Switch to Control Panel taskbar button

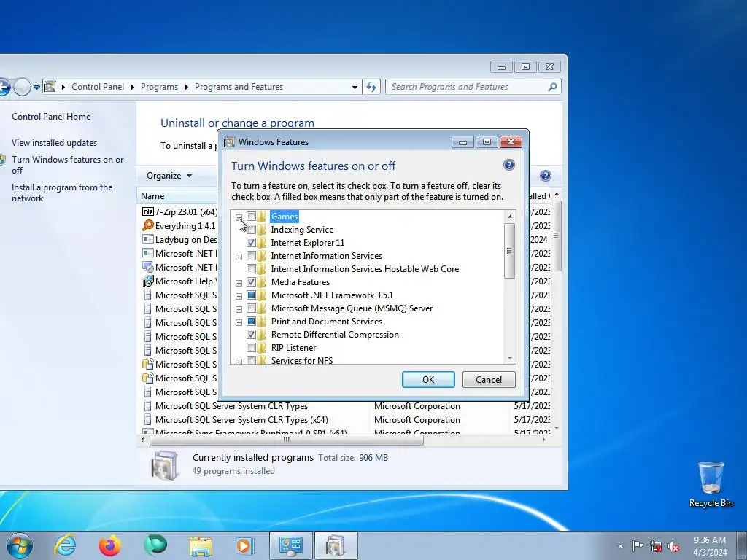click(x=291, y=545)
